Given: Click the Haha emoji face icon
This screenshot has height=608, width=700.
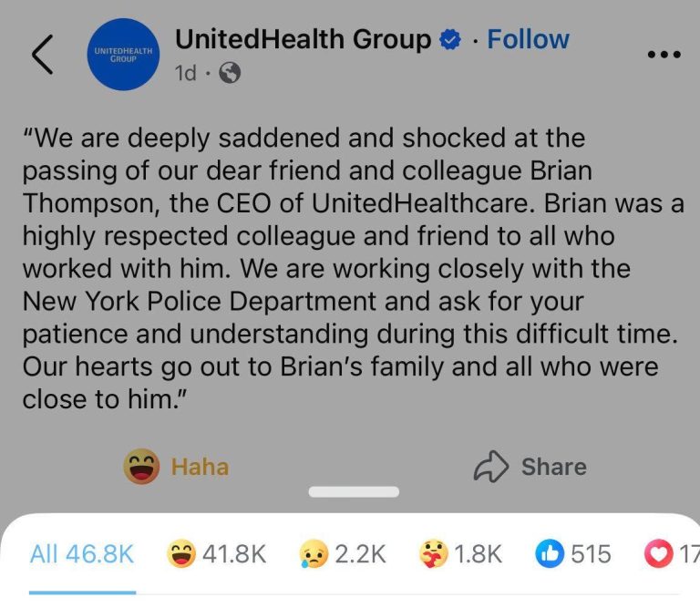Looking at the screenshot, I should pos(141,467).
